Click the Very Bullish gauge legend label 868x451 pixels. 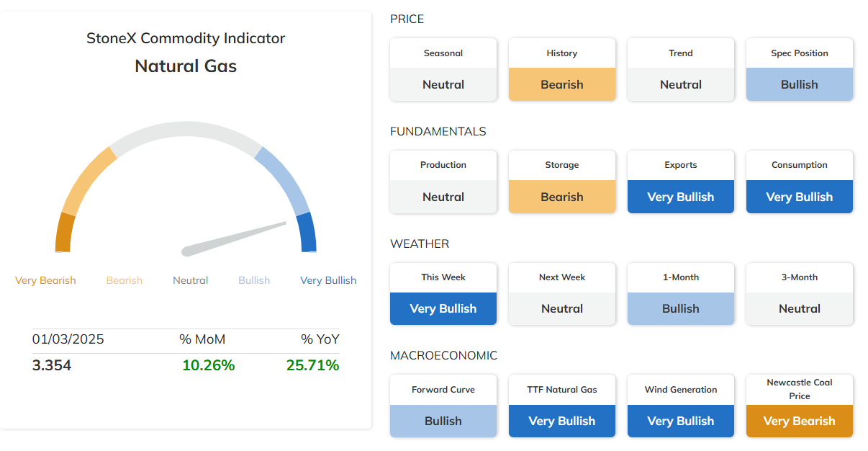[328, 280]
